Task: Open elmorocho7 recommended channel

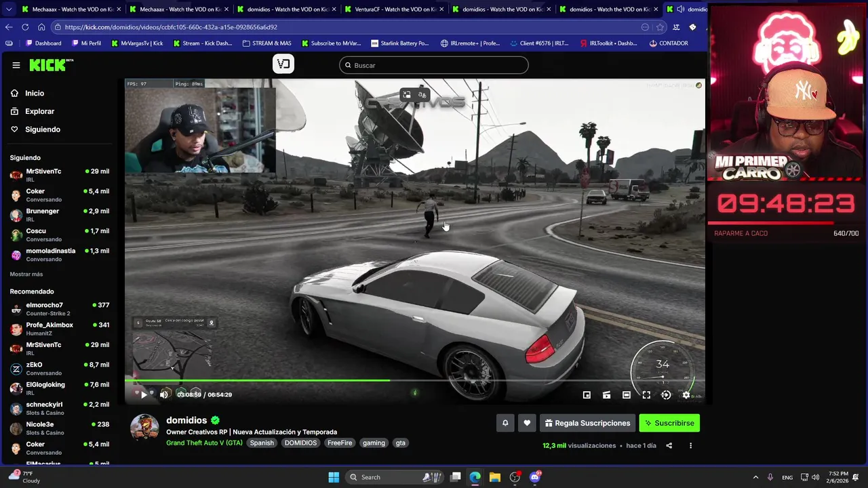Action: point(60,309)
